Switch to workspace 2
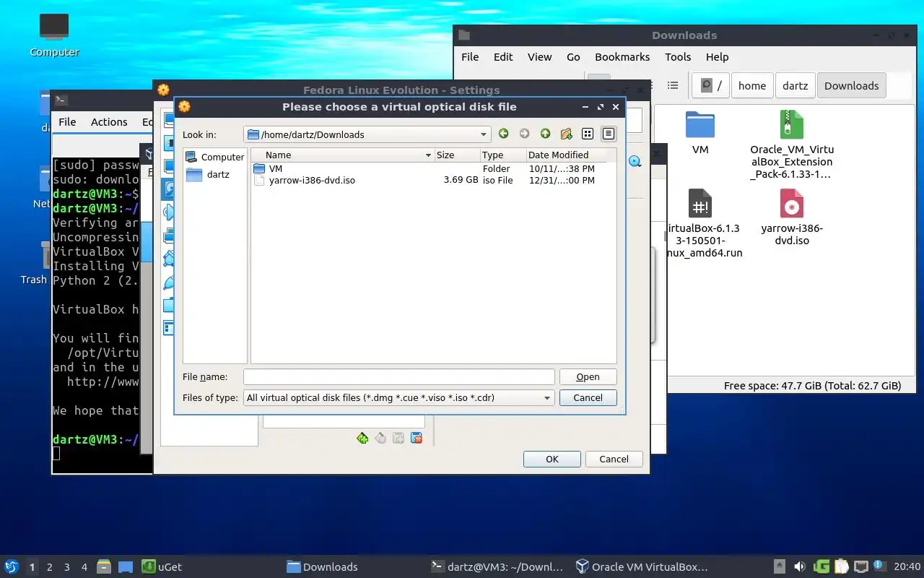Image resolution: width=924 pixels, height=578 pixels. point(50,567)
